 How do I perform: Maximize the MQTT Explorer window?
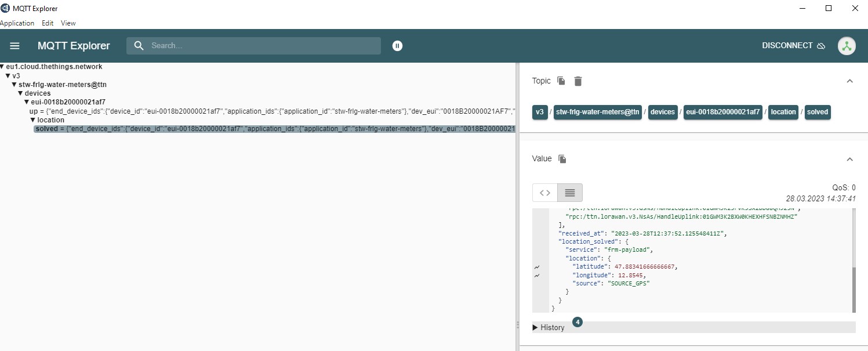(829, 8)
